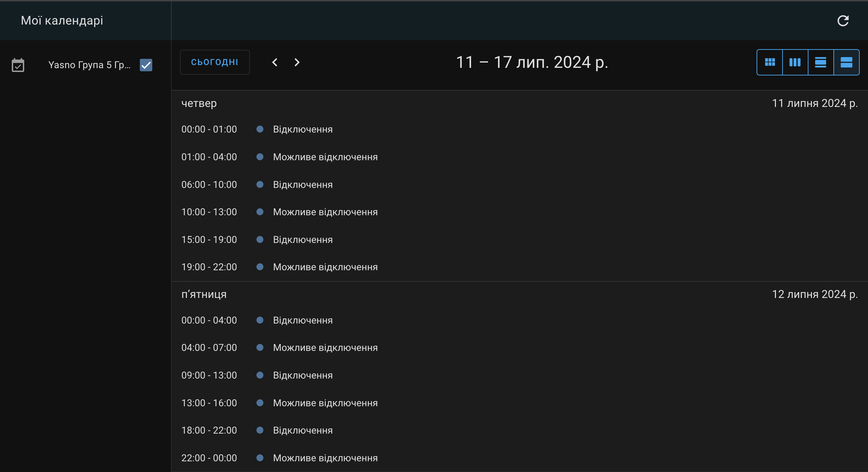Viewport: 868px width, 472px height.
Task: Click blue dot of 15:00 - 19:00 event
Action: [x=260, y=239]
